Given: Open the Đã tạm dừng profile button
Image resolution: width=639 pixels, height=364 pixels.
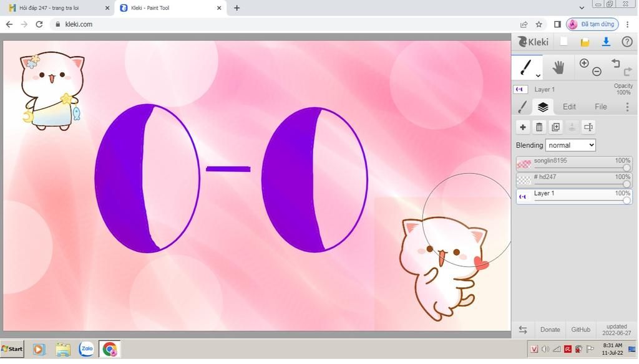Looking at the screenshot, I should pyautogui.click(x=592, y=24).
